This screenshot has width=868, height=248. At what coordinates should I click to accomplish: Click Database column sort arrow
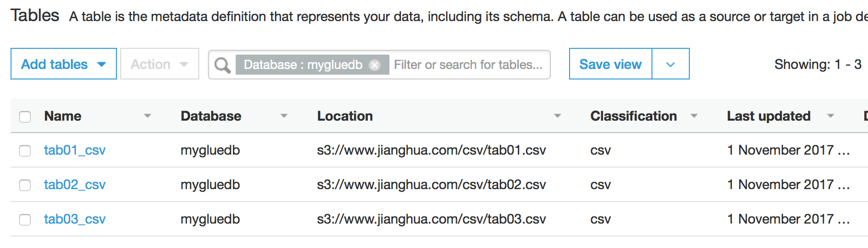tap(284, 116)
